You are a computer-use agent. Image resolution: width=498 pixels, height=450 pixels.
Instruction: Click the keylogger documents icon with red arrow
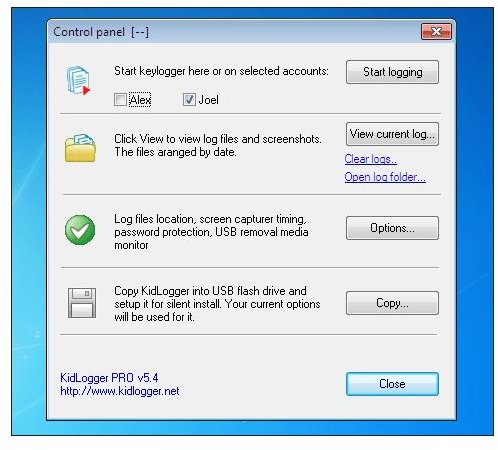pos(79,80)
